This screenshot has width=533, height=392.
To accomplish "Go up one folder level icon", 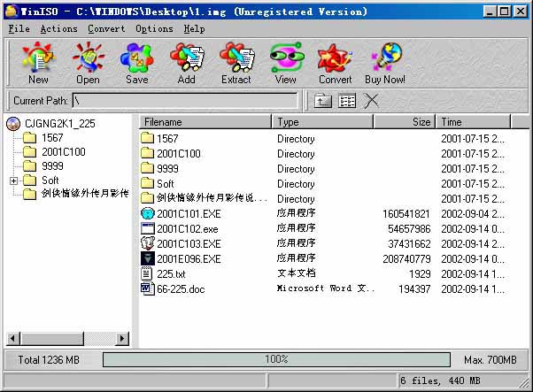I will 322,101.
